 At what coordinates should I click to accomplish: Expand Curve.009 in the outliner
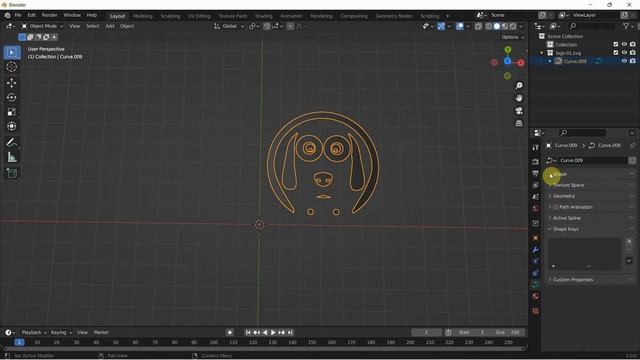coord(550,61)
